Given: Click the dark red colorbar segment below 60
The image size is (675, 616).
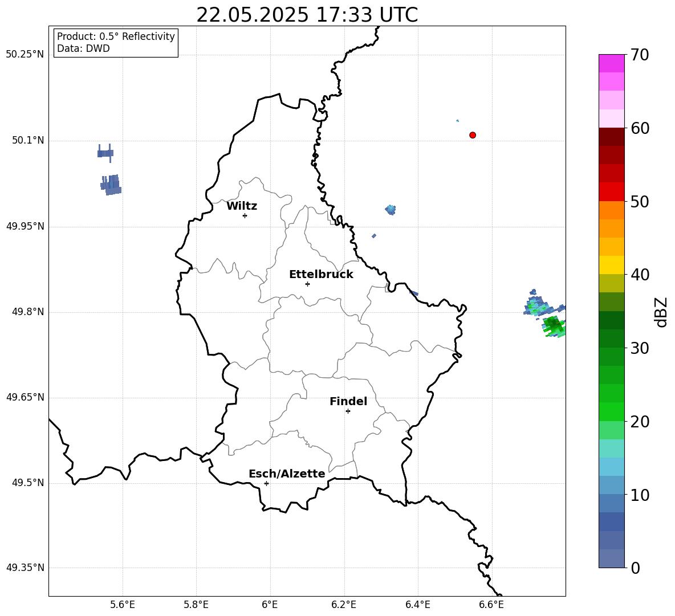Looking at the screenshot, I should click(611, 137).
